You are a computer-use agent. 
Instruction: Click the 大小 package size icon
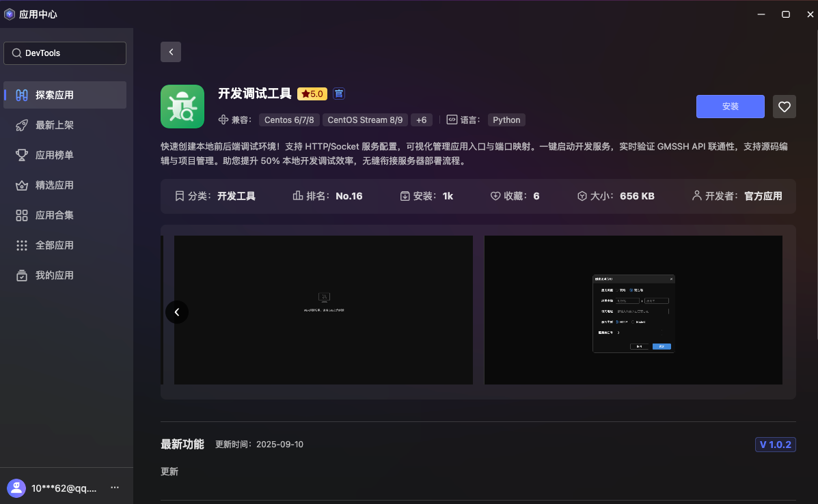coord(582,196)
